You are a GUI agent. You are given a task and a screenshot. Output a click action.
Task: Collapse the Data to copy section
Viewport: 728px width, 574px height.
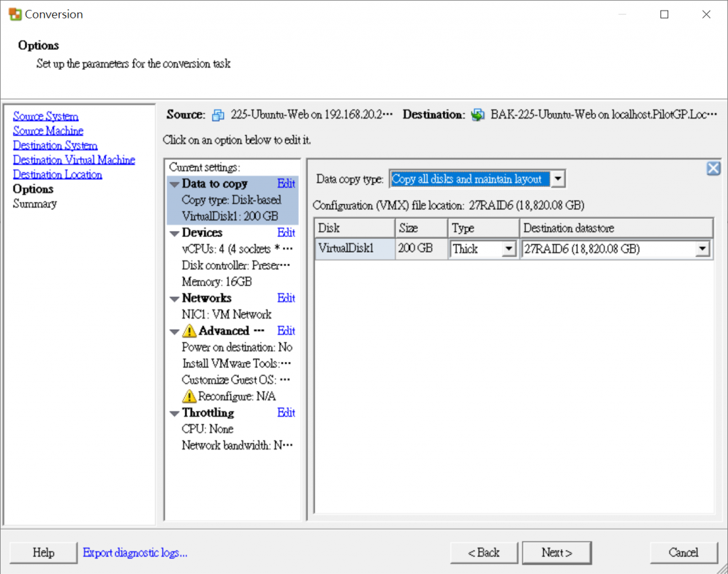tap(175, 184)
